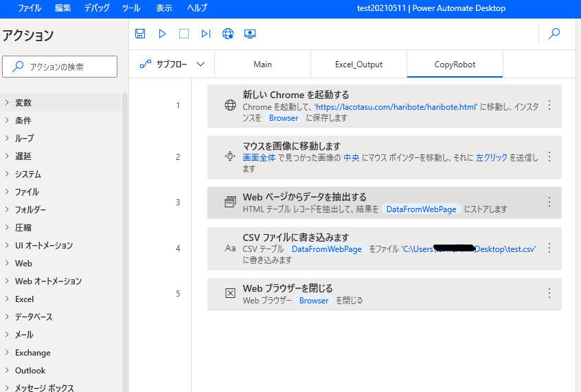Expand the Web オートメーション group
The height and width of the screenshot is (392, 581).
[48, 281]
